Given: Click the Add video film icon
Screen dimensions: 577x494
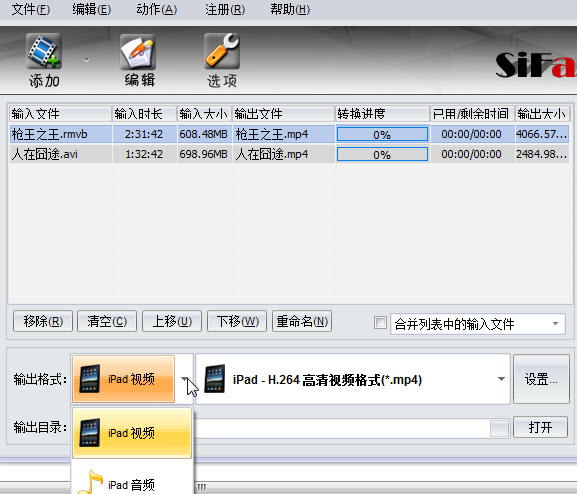Looking at the screenshot, I should click(44, 50).
